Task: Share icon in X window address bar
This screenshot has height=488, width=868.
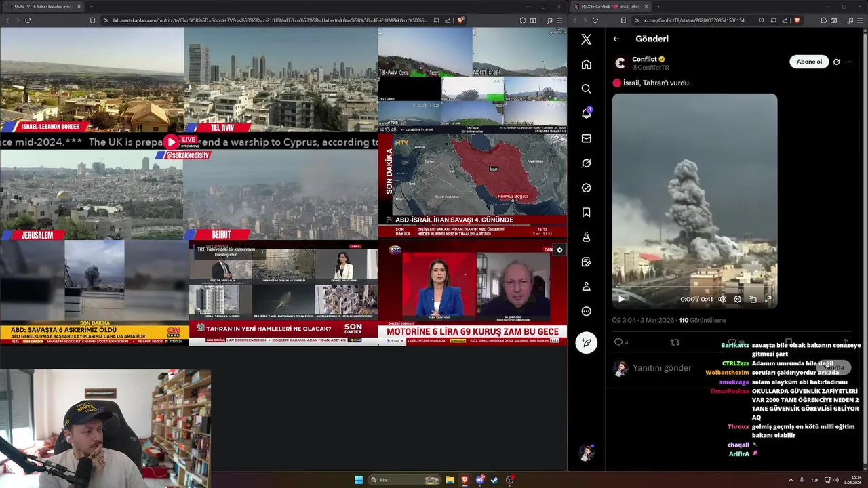Action: [786, 20]
